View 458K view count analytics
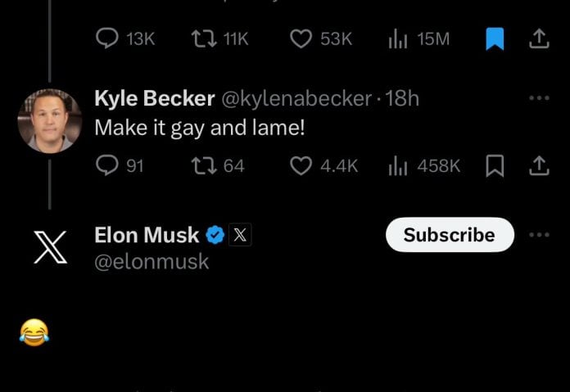570x392 pixels. click(399, 166)
